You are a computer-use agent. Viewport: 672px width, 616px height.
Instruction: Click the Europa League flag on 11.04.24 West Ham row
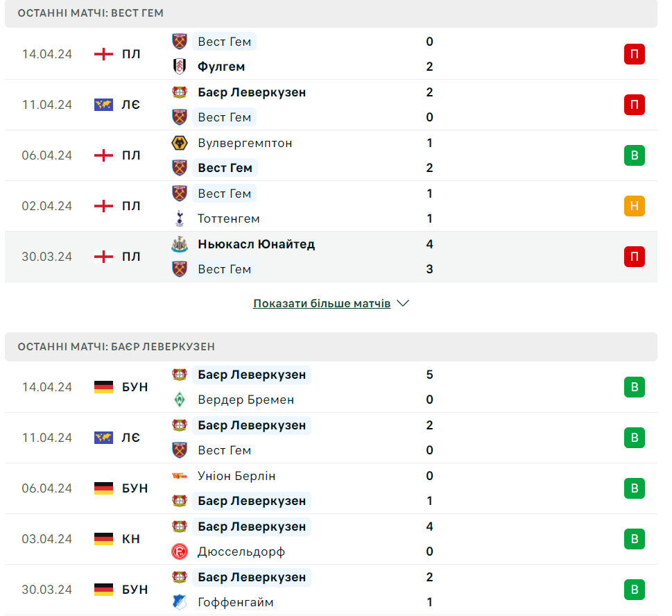[x=103, y=105]
